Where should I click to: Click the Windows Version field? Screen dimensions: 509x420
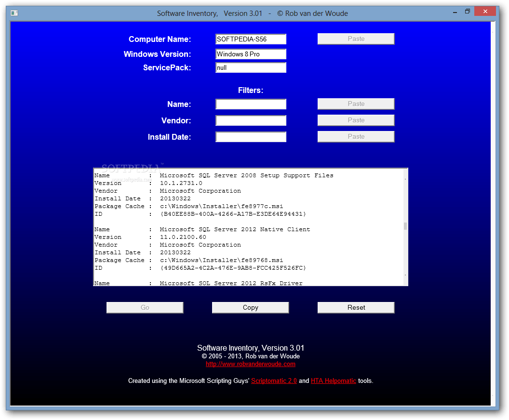[251, 54]
